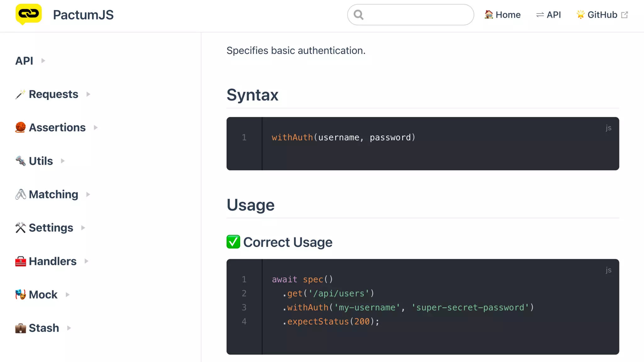This screenshot has width=644, height=362.
Task: Click the wrench-and-bolt Utils icon
Action: coord(20,161)
